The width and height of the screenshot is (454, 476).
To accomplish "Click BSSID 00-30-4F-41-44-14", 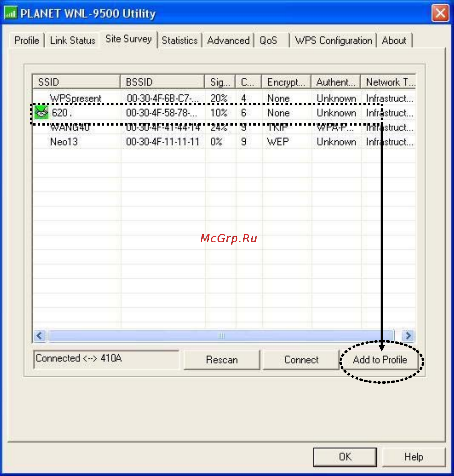I will (163, 127).
